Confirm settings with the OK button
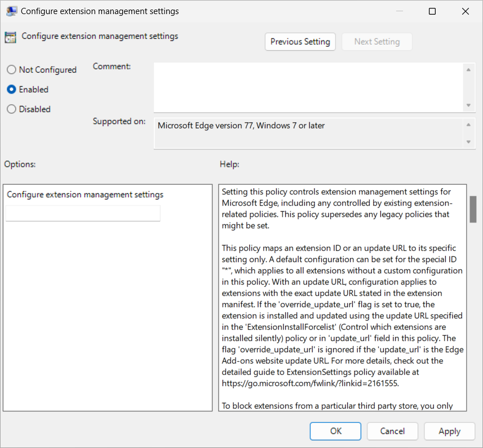 click(x=335, y=431)
